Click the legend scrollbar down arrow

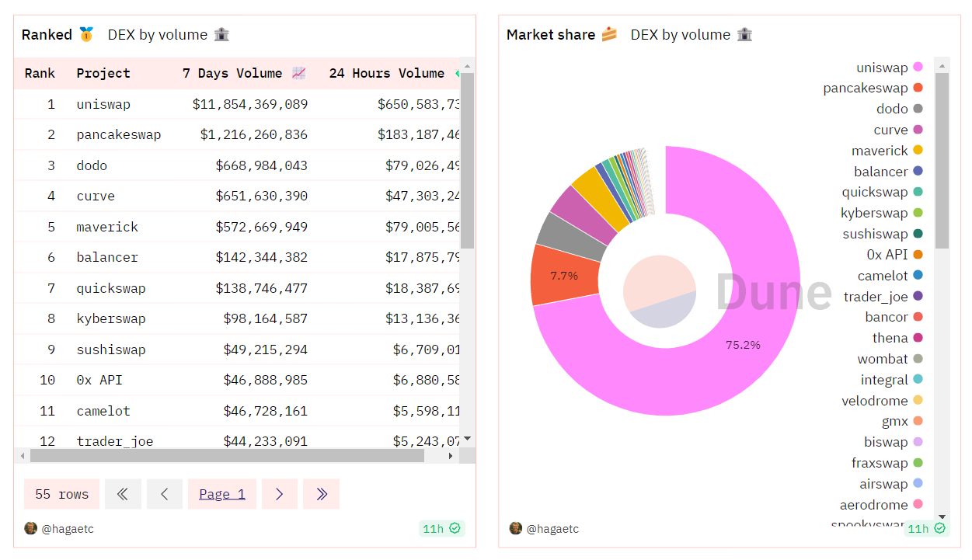pos(942,517)
